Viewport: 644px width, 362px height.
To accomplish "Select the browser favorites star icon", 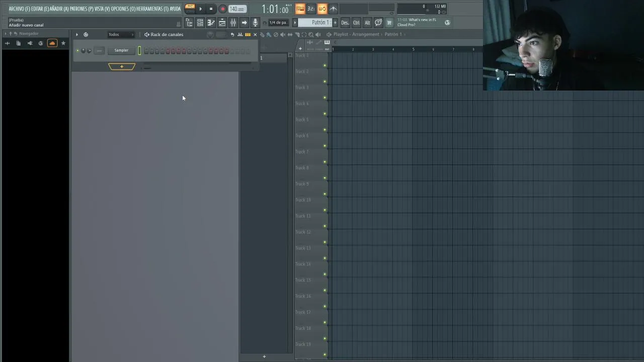I will [63, 43].
